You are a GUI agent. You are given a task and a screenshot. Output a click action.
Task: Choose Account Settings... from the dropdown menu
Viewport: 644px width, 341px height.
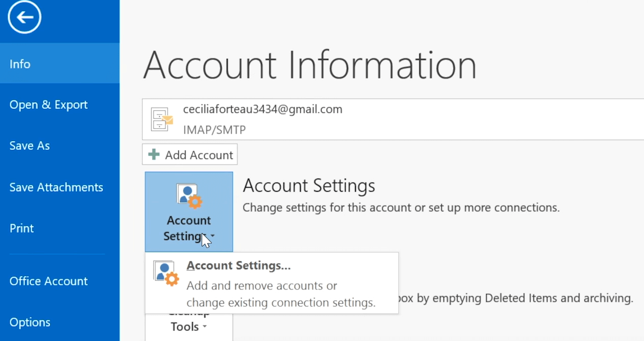pos(272,283)
